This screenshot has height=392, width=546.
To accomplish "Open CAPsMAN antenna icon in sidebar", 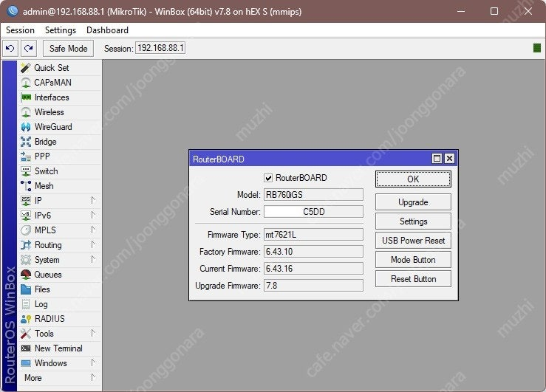I will [x=26, y=83].
